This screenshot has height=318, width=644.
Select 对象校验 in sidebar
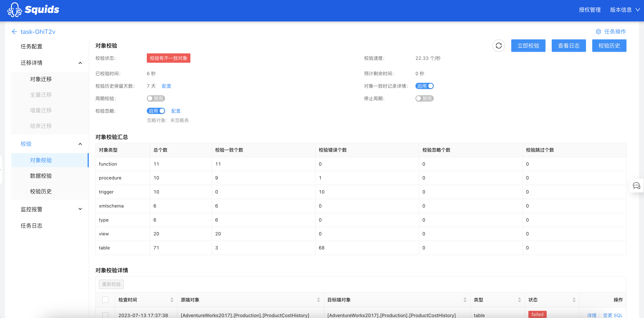[50, 160]
